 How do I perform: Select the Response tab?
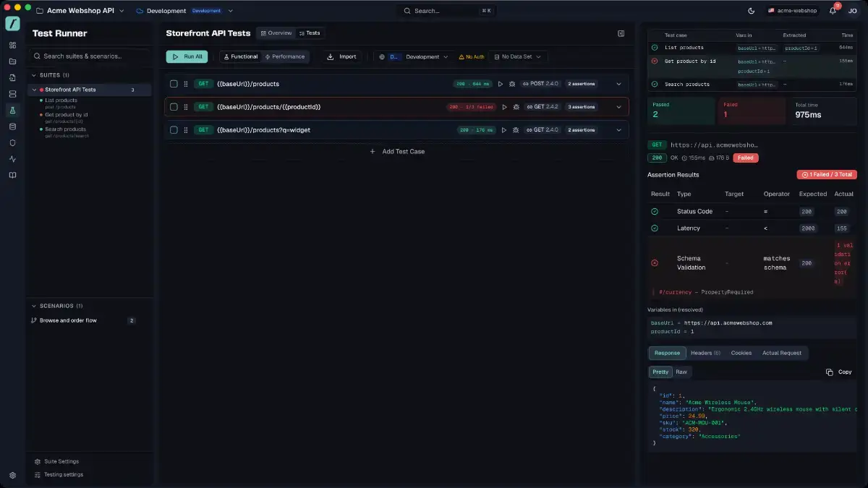tap(667, 353)
